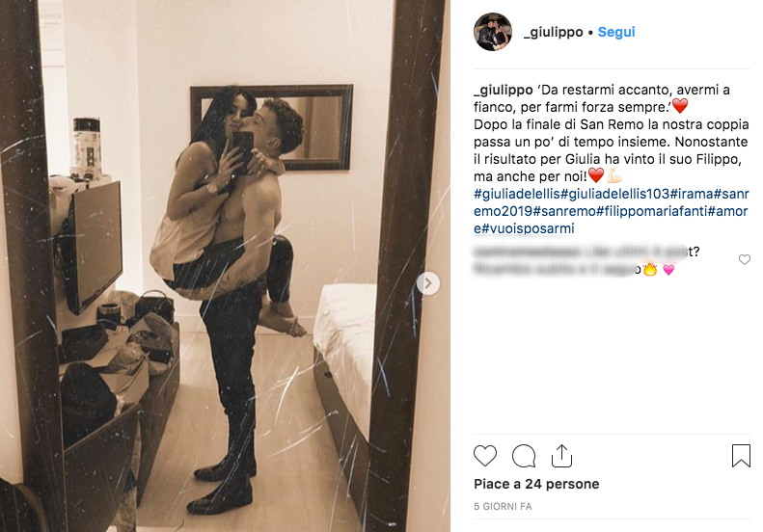
Task: Share the post via the upload arrow icon
Action: 561,456
